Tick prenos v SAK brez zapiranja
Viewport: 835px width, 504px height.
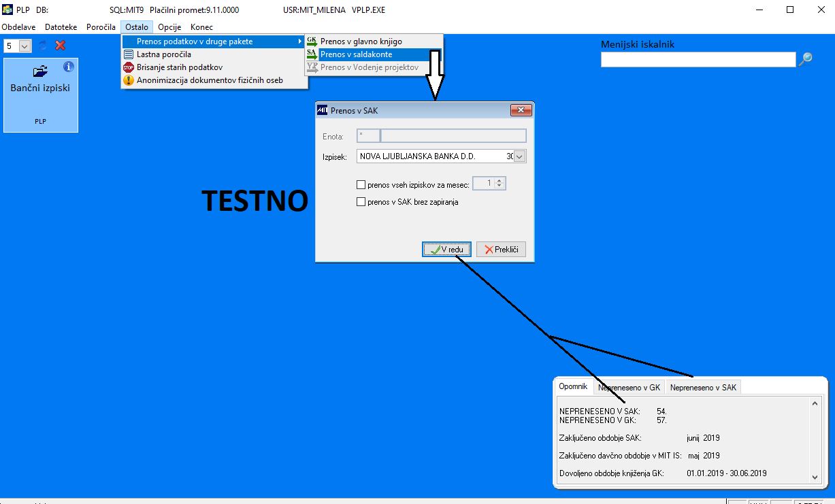click(x=361, y=202)
